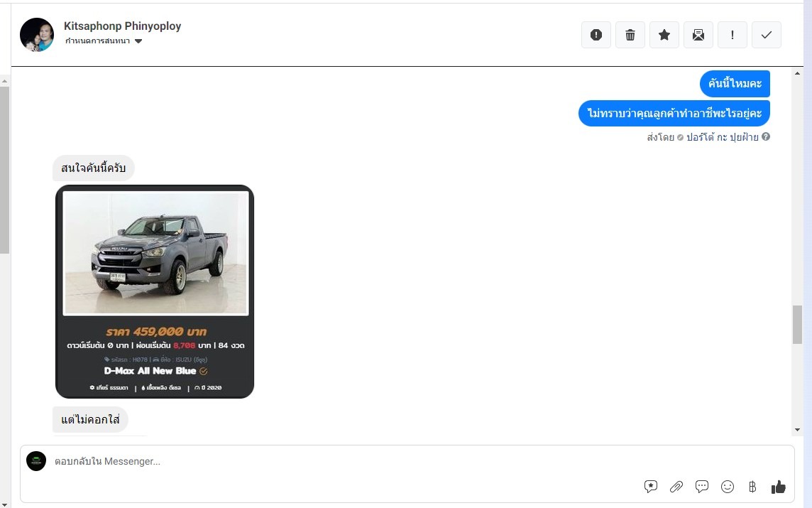Open quick reply chat bubble icon

pos(702,486)
